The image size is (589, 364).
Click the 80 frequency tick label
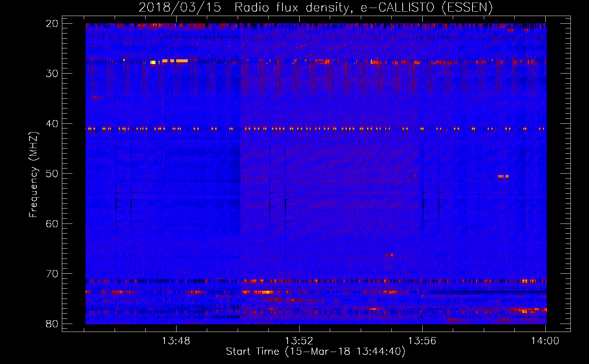click(52, 324)
